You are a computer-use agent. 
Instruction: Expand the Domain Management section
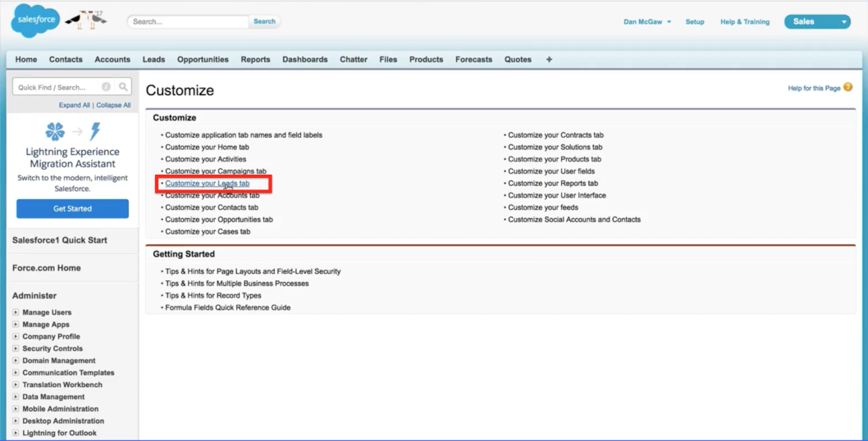16,360
